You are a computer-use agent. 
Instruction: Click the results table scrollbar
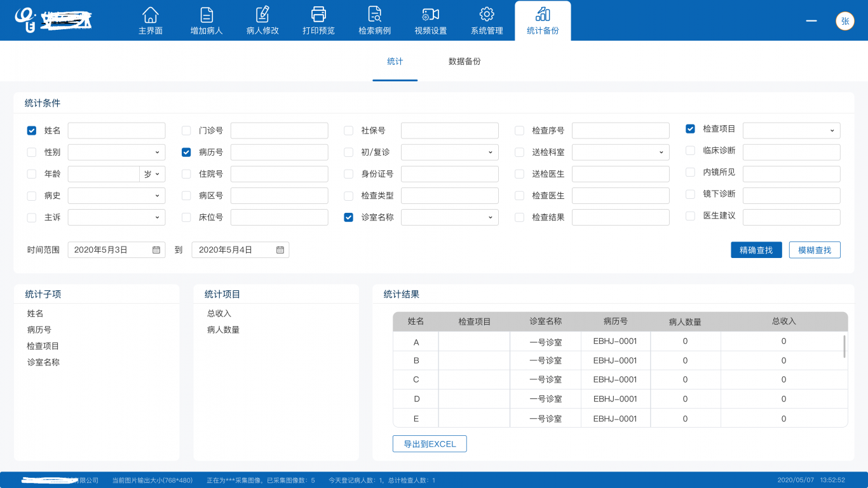click(844, 346)
